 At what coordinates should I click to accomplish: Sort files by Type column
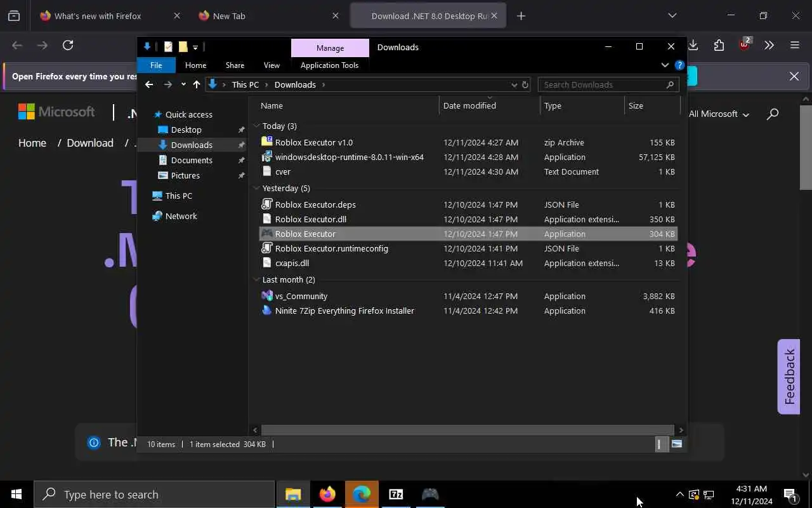[x=582, y=105]
